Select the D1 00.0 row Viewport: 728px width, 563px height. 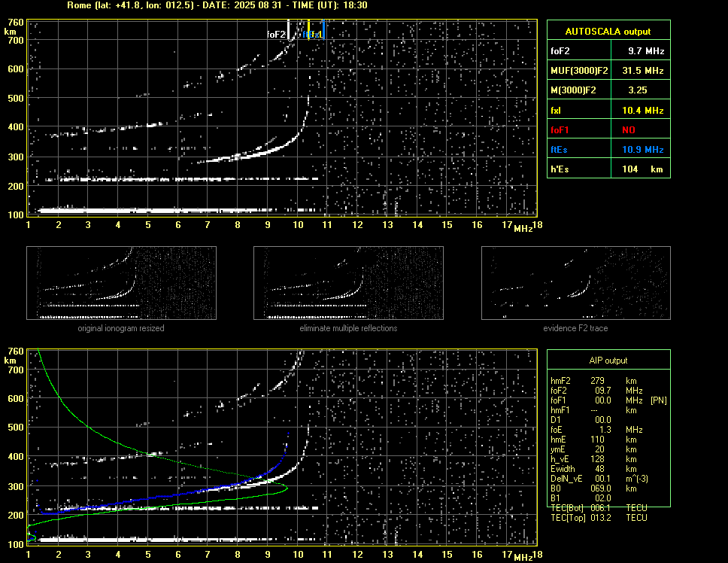(581, 420)
